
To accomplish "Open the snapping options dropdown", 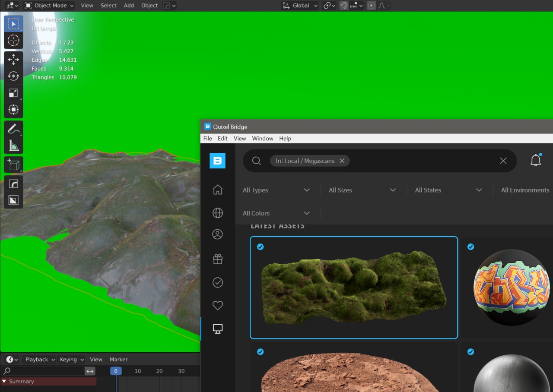I will [x=356, y=6].
